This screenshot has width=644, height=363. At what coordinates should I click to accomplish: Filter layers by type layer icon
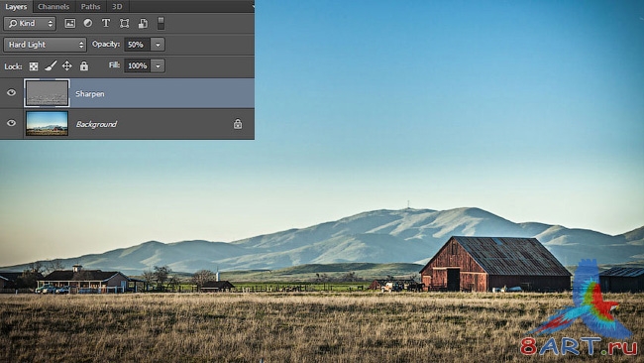(106, 23)
